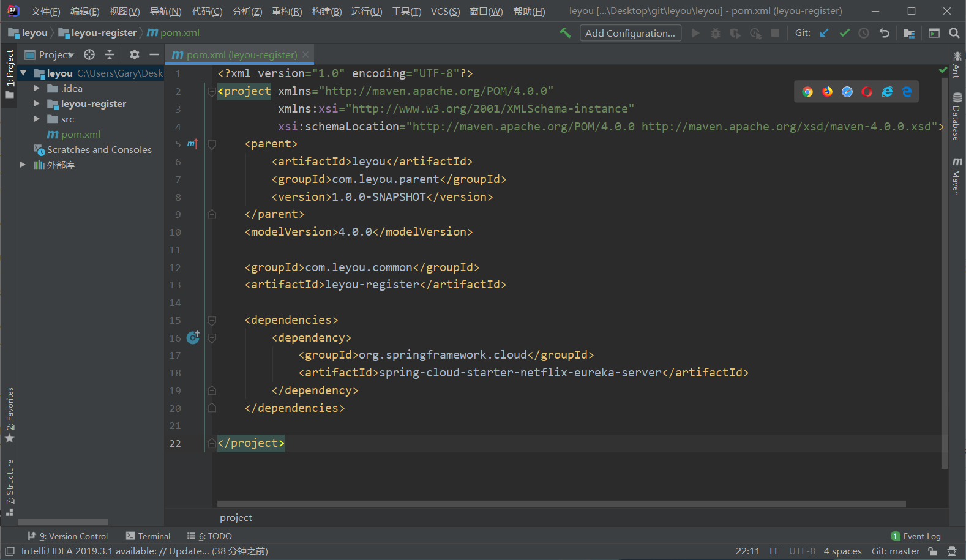
Task: Open in Chrome browser icon
Action: point(807,92)
